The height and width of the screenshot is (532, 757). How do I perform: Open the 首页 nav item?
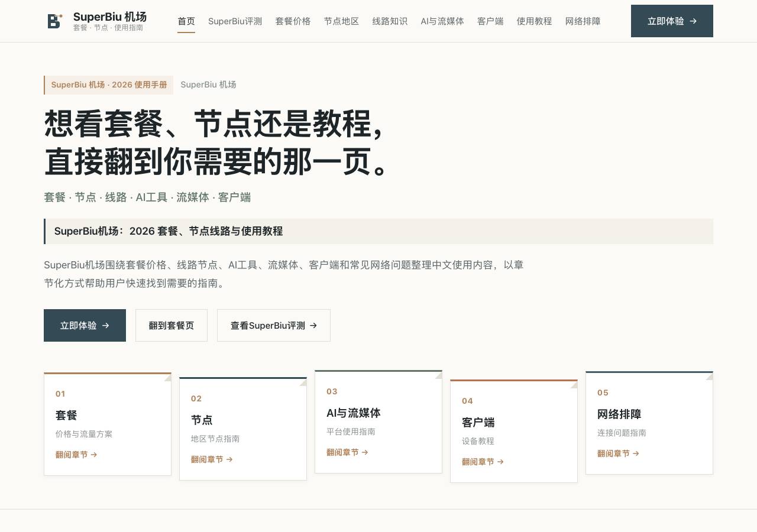click(186, 21)
